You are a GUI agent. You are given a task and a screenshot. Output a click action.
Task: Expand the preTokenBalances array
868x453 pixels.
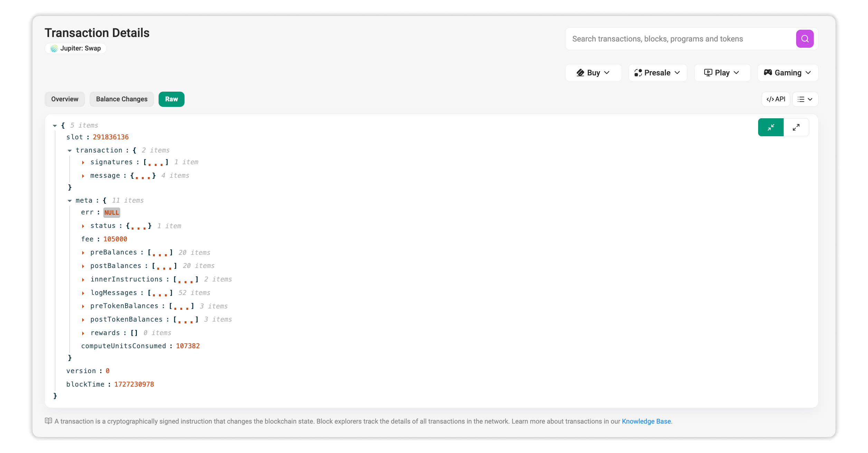[83, 306]
